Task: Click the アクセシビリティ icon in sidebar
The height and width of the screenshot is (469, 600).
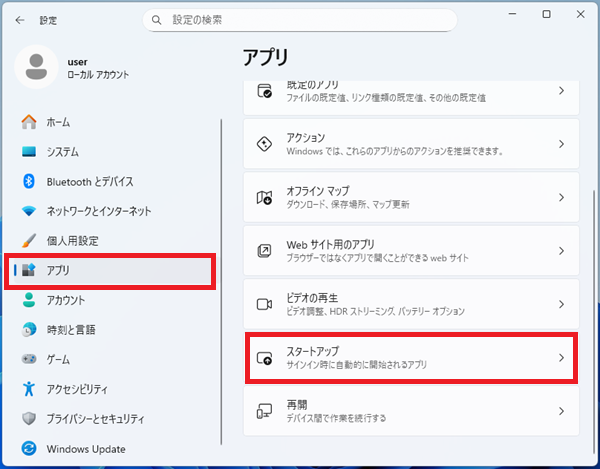Action: pyautogui.click(x=28, y=390)
